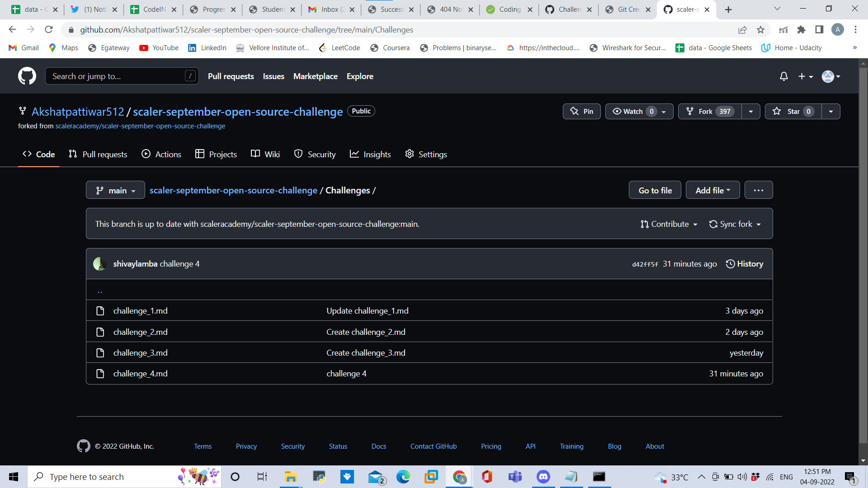This screenshot has height=488, width=868.
Task: Open the create new dropdown plus icon
Action: (x=805, y=76)
